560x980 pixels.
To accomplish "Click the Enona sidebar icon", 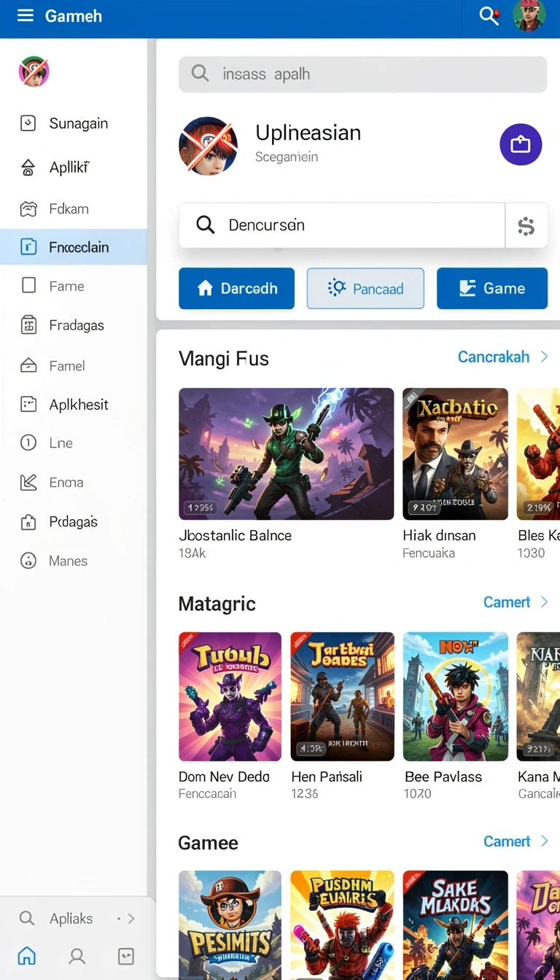I will tap(28, 482).
